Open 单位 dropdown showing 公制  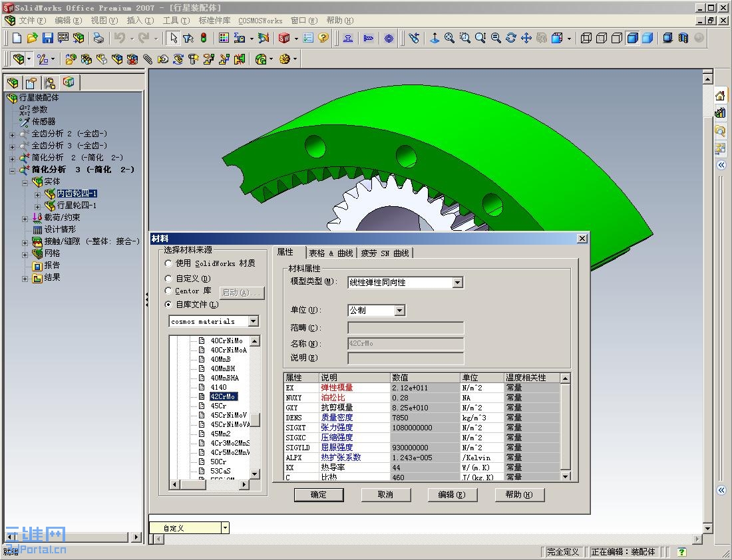(400, 311)
